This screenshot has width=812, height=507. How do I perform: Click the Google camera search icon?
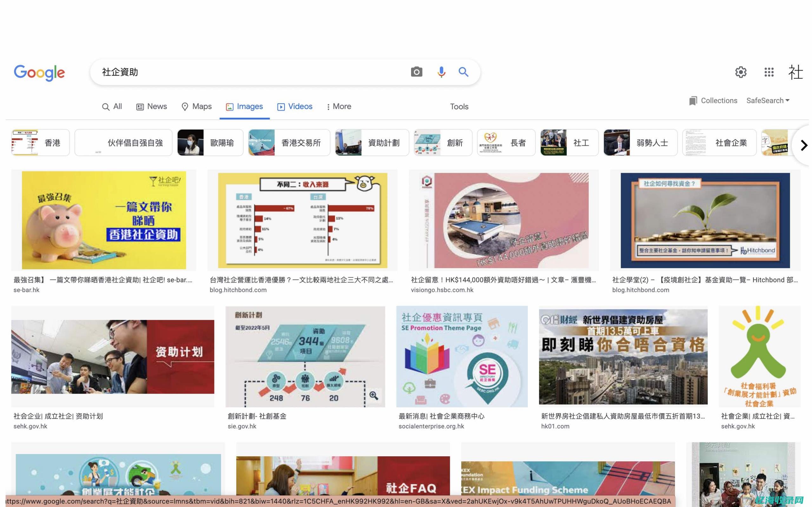tap(416, 71)
